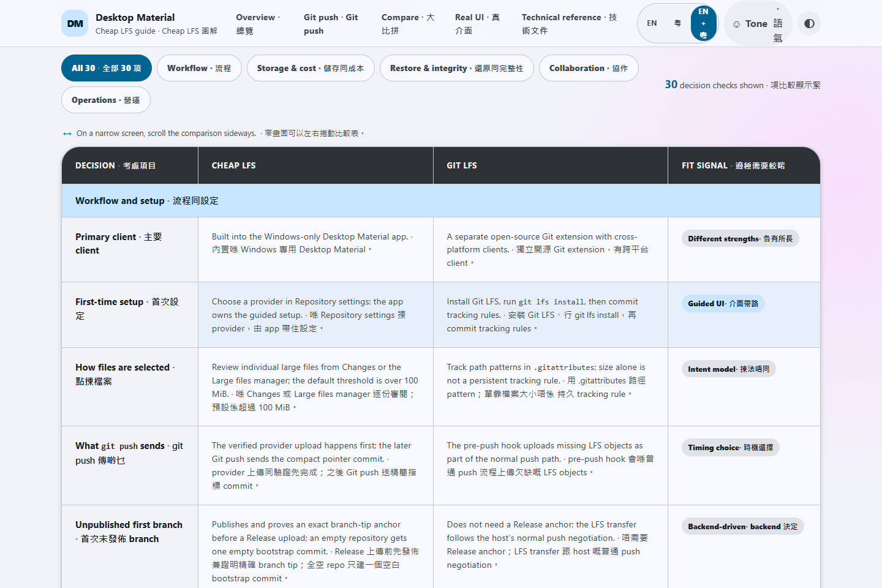This screenshot has width=882, height=588.
Task: Open the Technical reference nav item
Action: 569,24
